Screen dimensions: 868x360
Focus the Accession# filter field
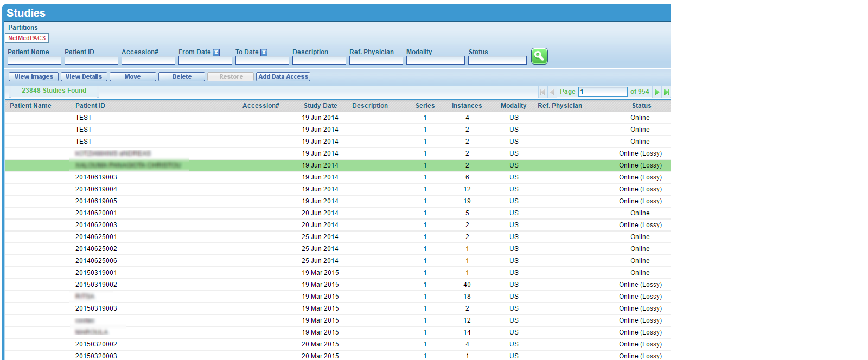point(148,60)
